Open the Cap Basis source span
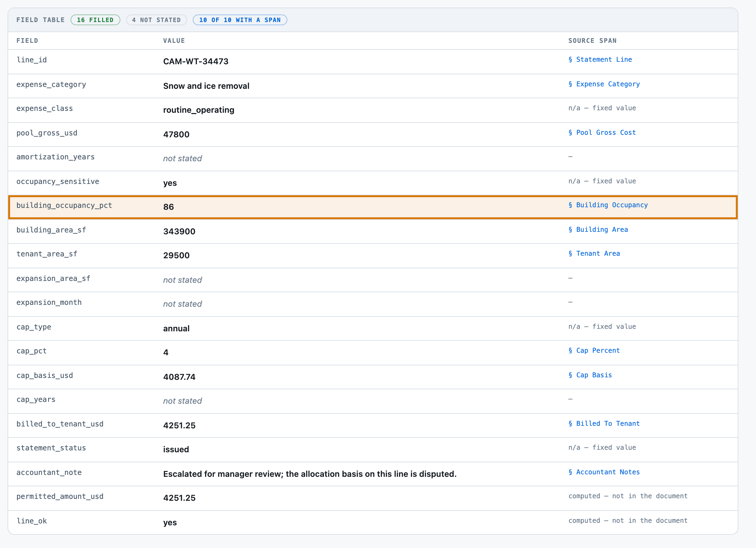The width and height of the screenshot is (756, 548). (590, 375)
